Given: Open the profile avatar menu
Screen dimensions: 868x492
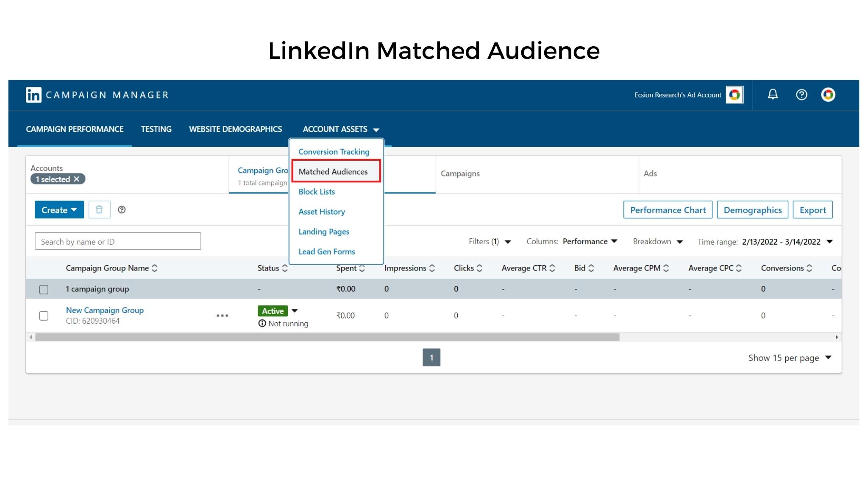Looking at the screenshot, I should [x=828, y=95].
